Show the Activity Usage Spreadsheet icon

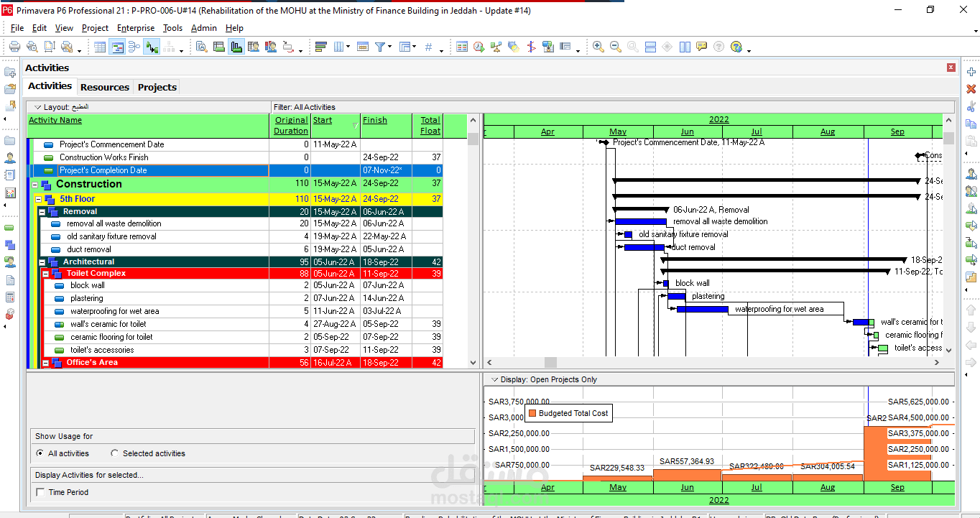(219, 47)
